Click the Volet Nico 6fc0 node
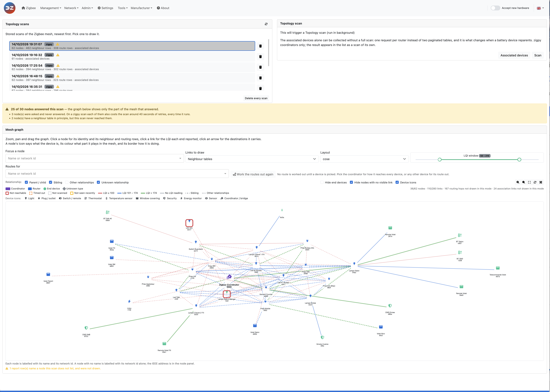The height and width of the screenshot is (392, 550). (x=381, y=327)
